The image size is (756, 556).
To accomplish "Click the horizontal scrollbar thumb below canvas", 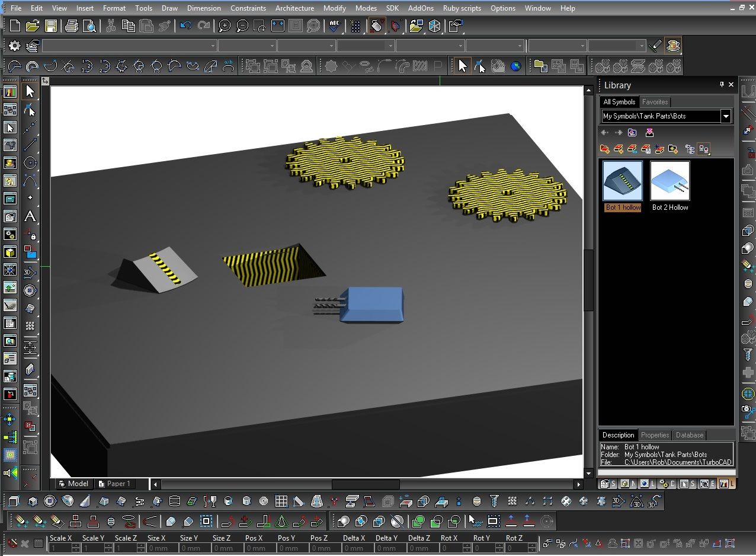I will coord(365,484).
